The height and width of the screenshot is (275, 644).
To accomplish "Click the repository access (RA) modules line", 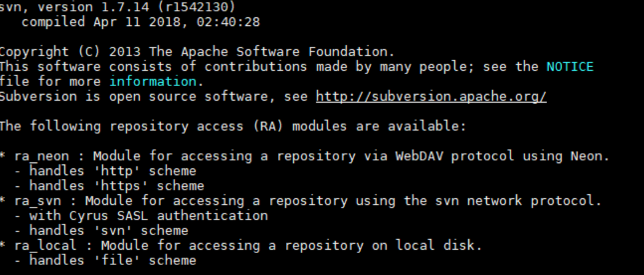I will [x=233, y=126].
